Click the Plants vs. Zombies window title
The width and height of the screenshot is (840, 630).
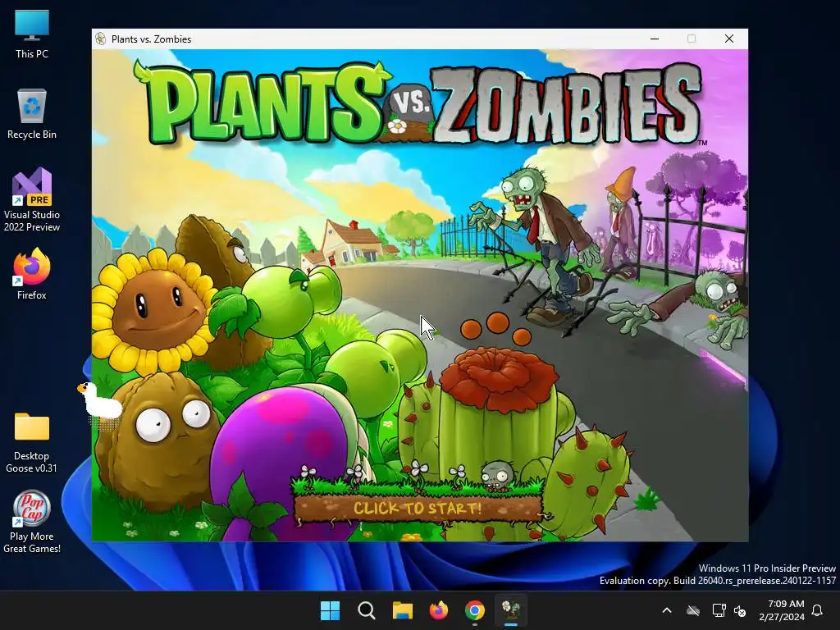tap(151, 39)
